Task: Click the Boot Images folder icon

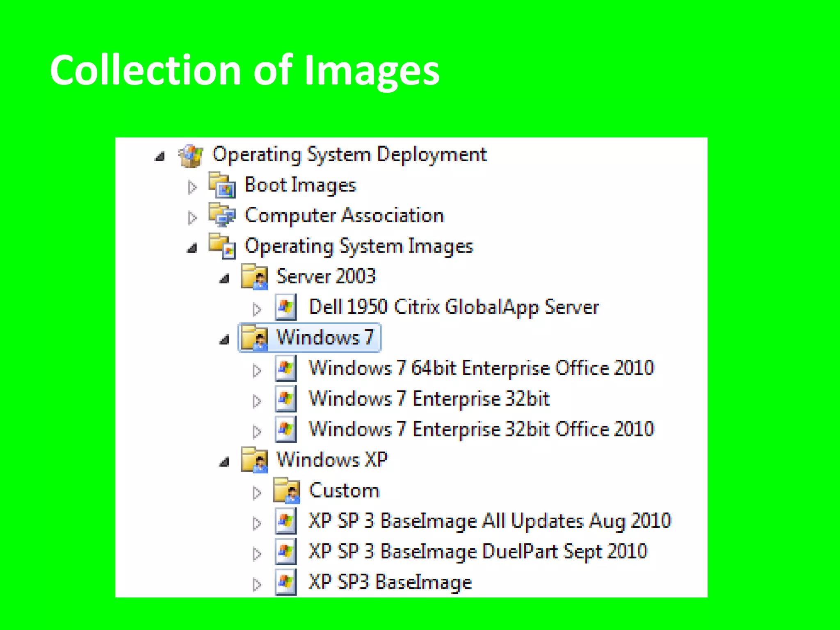Action: (x=222, y=185)
